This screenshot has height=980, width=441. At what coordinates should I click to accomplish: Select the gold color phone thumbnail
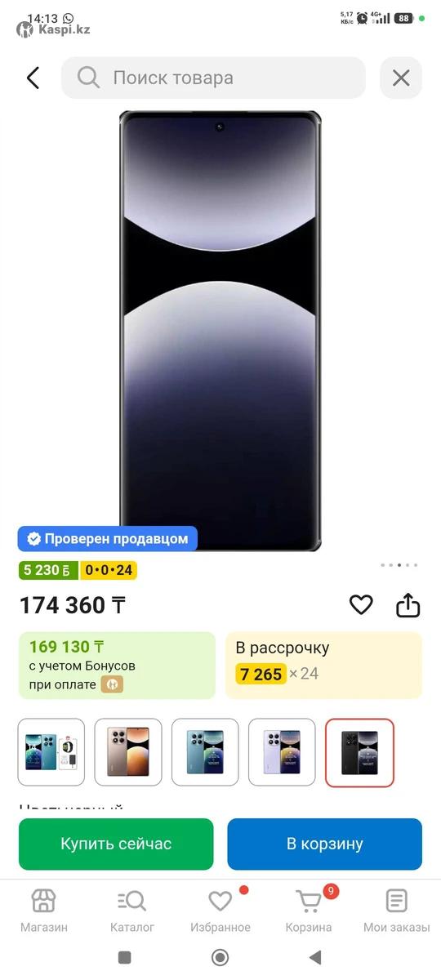click(128, 753)
